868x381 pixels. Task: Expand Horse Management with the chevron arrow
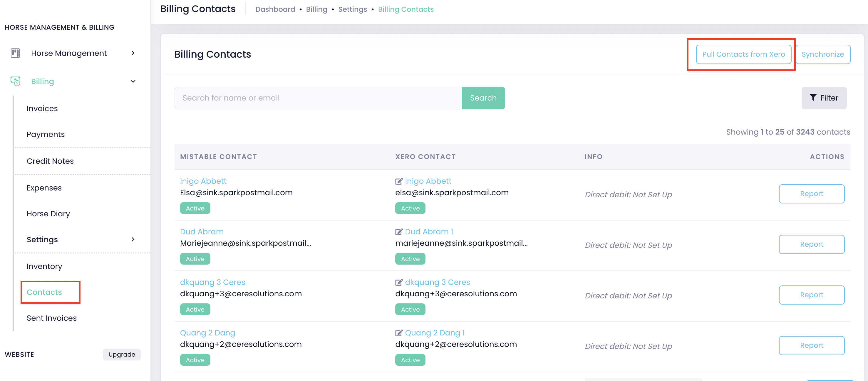[133, 53]
